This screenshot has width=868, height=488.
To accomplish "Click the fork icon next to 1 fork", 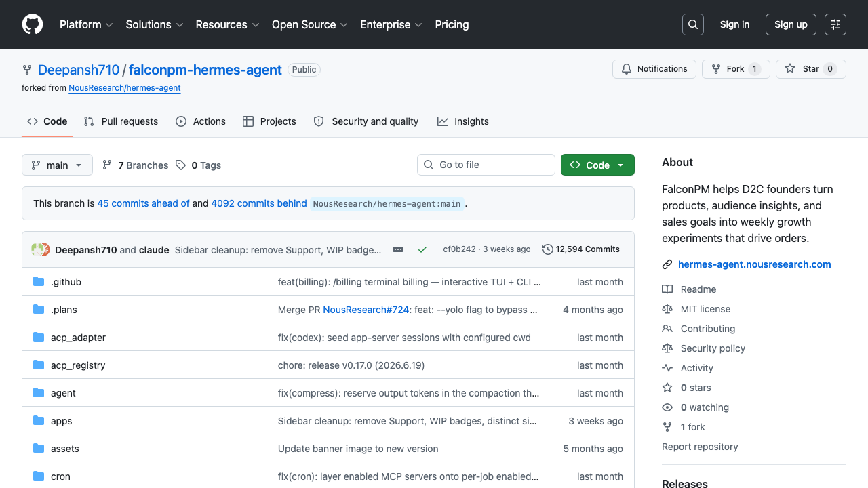I will 667,427.
